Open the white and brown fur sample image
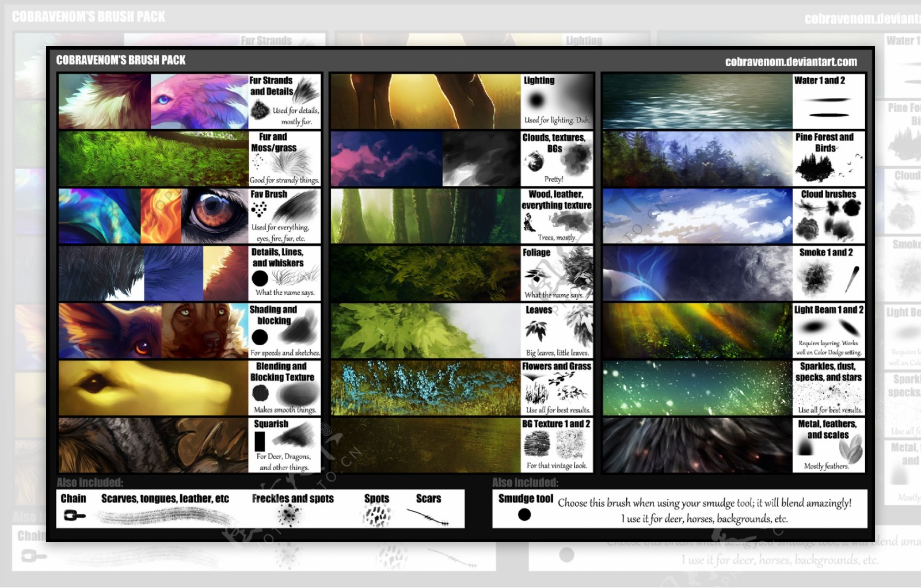This screenshot has height=588, width=921. [x=105, y=101]
